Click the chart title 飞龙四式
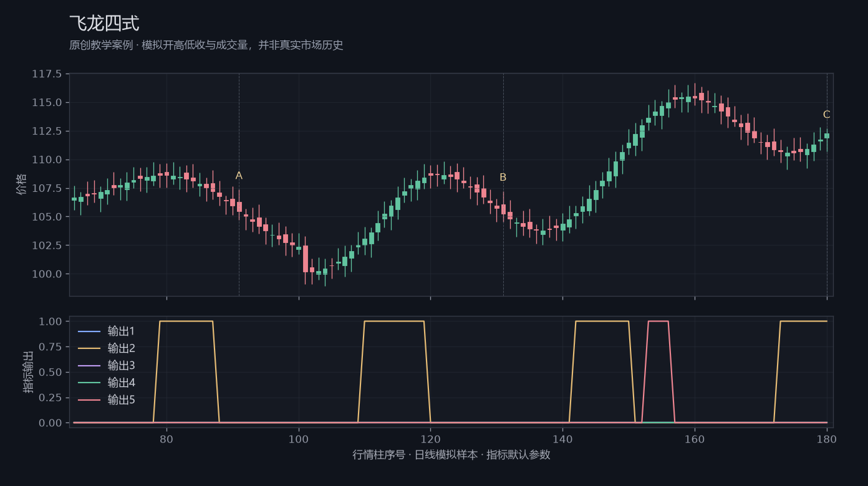Image resolution: width=868 pixels, height=486 pixels. click(104, 24)
